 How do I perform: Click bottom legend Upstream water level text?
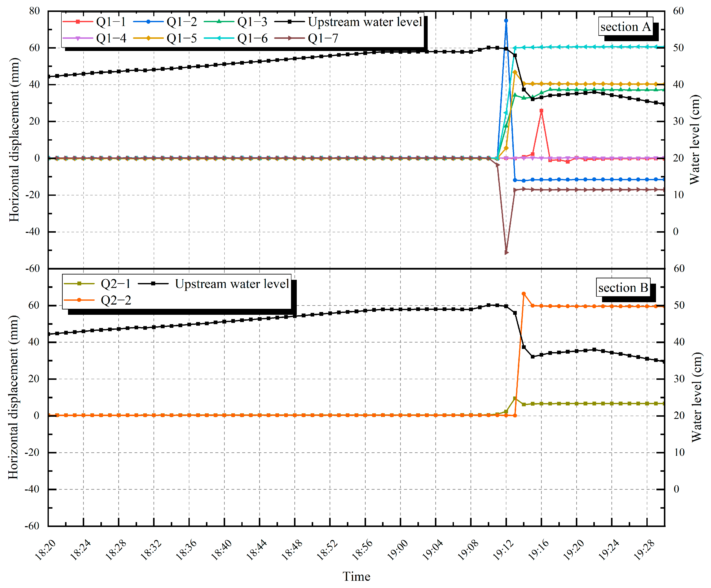pyautogui.click(x=232, y=284)
